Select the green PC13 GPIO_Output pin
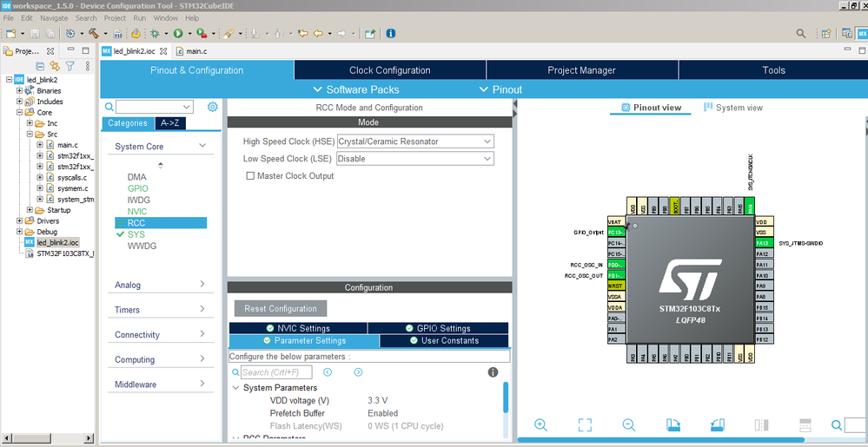This screenshot has height=447, width=868. (617, 233)
